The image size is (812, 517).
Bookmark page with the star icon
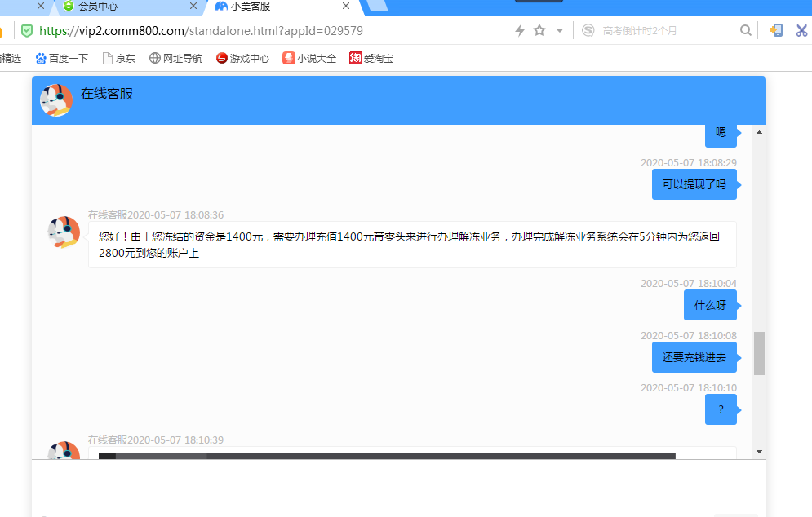[x=539, y=31]
